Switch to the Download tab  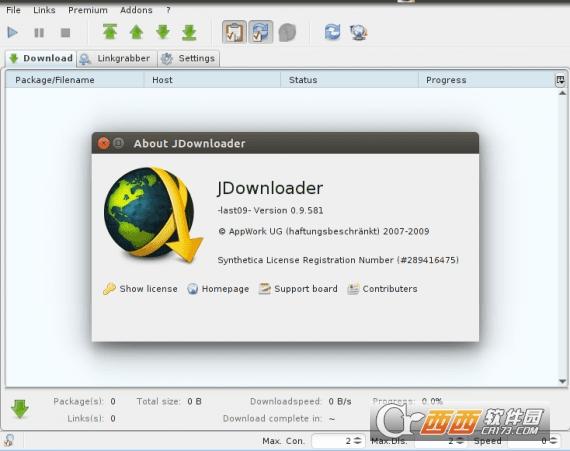(41, 59)
